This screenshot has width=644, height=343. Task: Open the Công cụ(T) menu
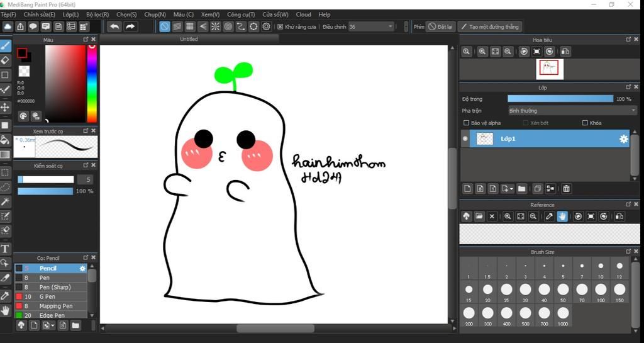click(241, 14)
